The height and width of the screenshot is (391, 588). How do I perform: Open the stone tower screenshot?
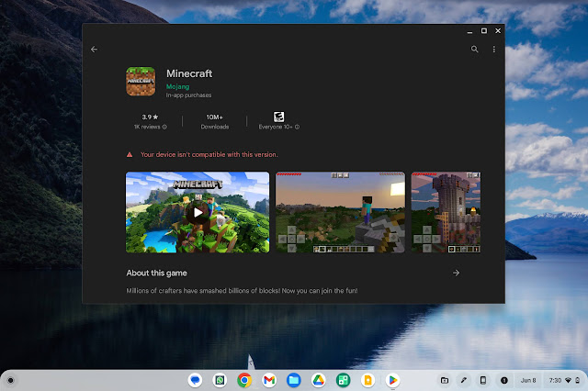coord(446,212)
